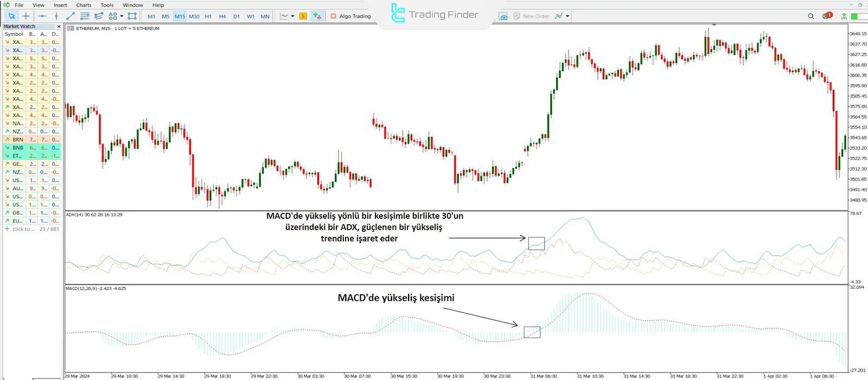The height and width of the screenshot is (380, 868).
Task: Open the File menu
Action: pos(19,5)
